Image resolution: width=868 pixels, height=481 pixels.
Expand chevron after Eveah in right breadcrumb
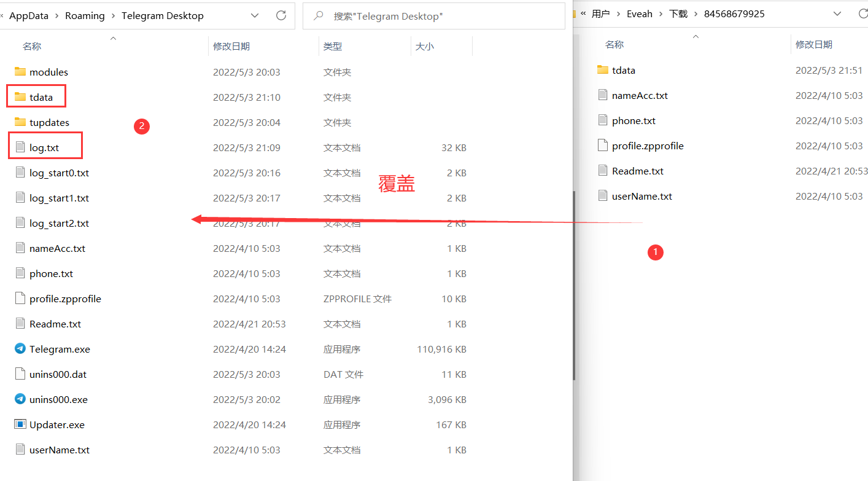pyautogui.click(x=661, y=14)
